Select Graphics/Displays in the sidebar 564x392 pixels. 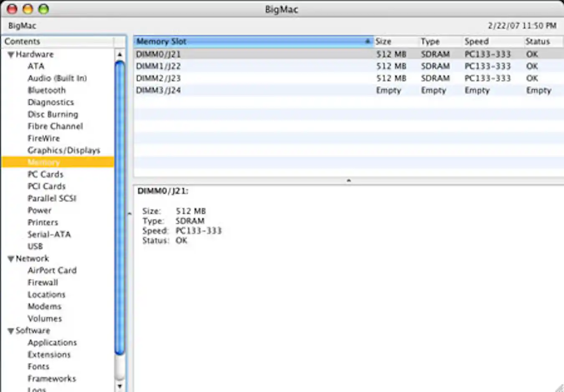64,150
